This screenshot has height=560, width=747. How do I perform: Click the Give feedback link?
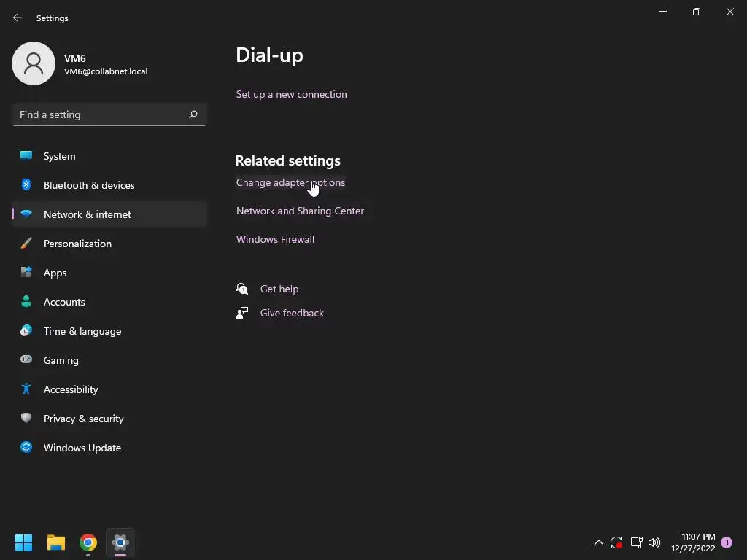pos(292,313)
